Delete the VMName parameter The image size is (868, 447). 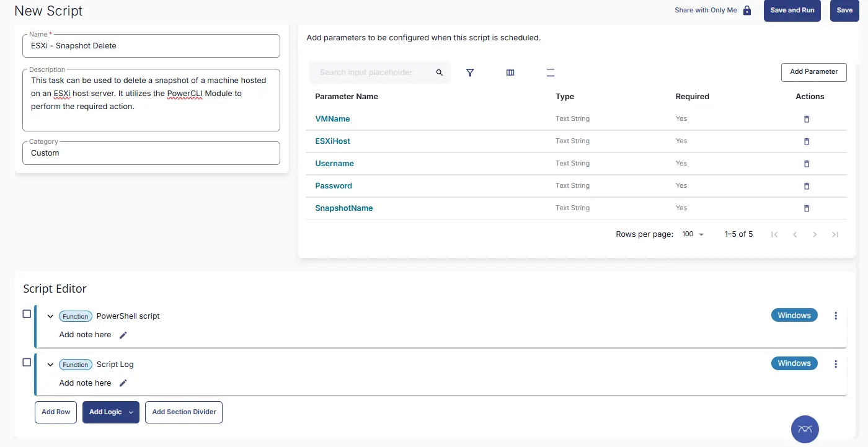pos(807,119)
